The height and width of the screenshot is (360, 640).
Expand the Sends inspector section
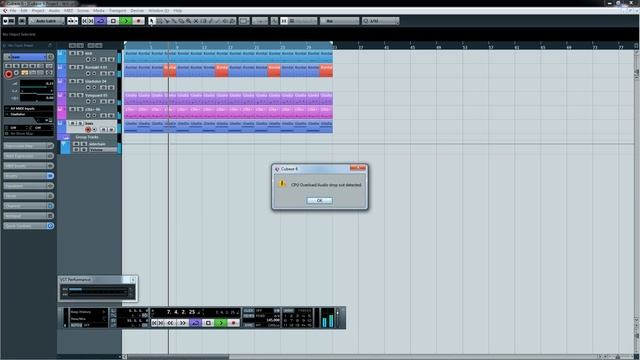pos(29,196)
